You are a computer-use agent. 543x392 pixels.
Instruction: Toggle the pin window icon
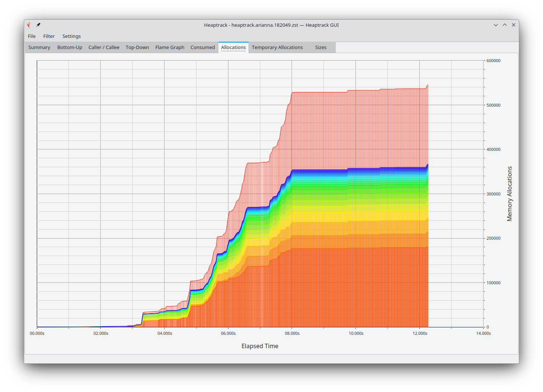coord(38,25)
